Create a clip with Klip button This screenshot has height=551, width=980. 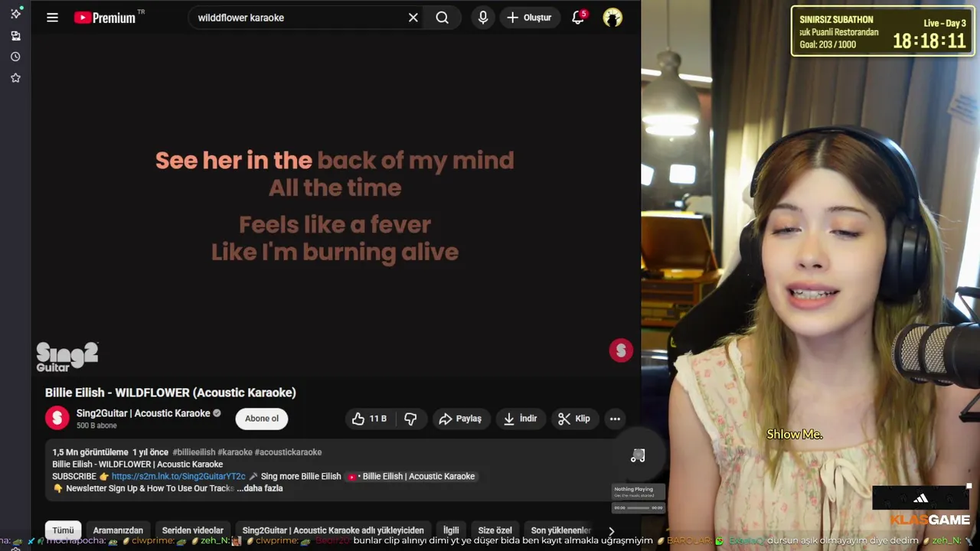click(x=574, y=419)
